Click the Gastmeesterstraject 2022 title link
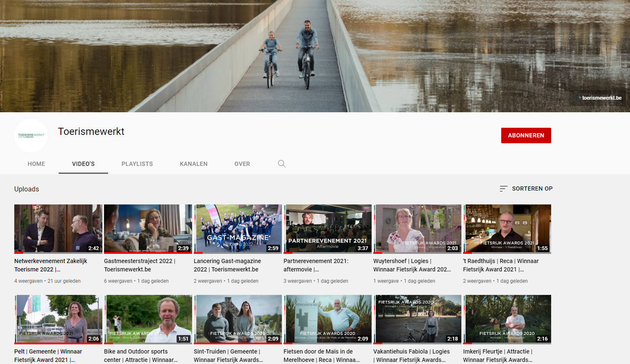The image size is (630, 364). tap(140, 265)
